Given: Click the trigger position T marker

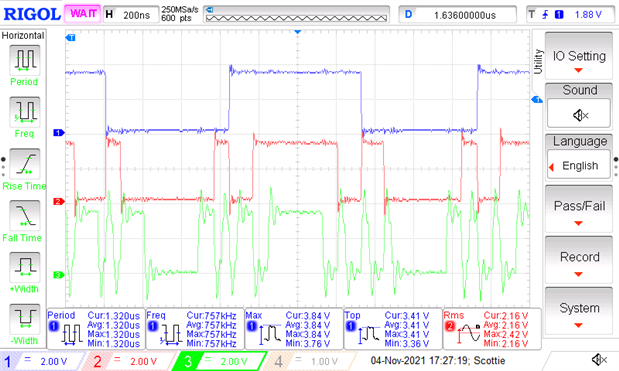Looking at the screenshot, I should coord(70,38).
